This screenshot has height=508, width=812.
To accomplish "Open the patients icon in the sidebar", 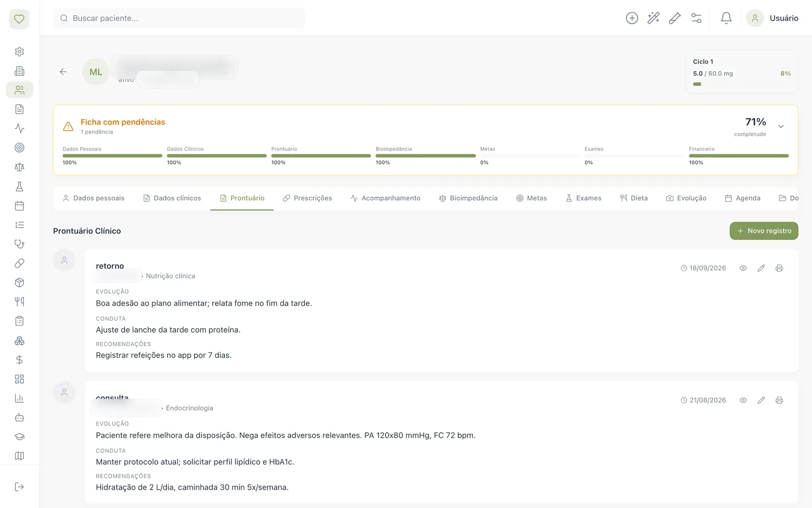I will [x=19, y=90].
